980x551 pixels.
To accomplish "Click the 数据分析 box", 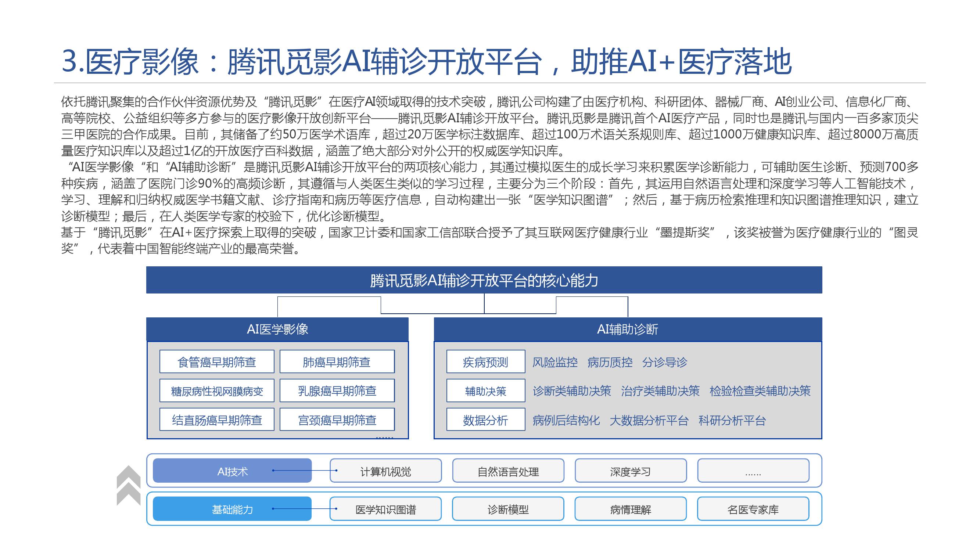I will [x=485, y=420].
